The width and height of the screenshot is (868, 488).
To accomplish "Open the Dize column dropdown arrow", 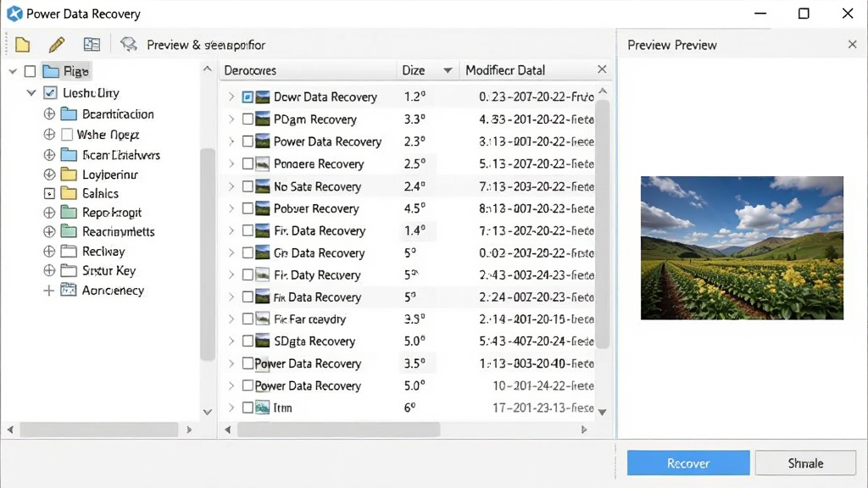I will 448,70.
